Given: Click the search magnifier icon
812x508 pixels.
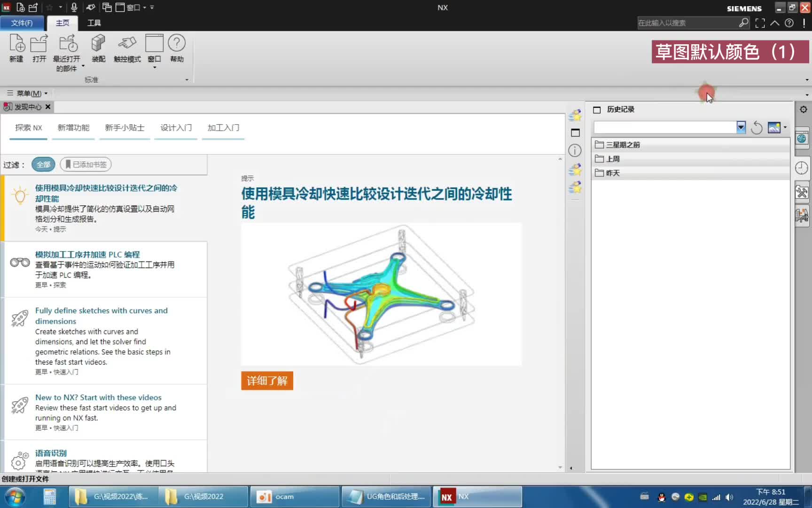Looking at the screenshot, I should pyautogui.click(x=743, y=23).
